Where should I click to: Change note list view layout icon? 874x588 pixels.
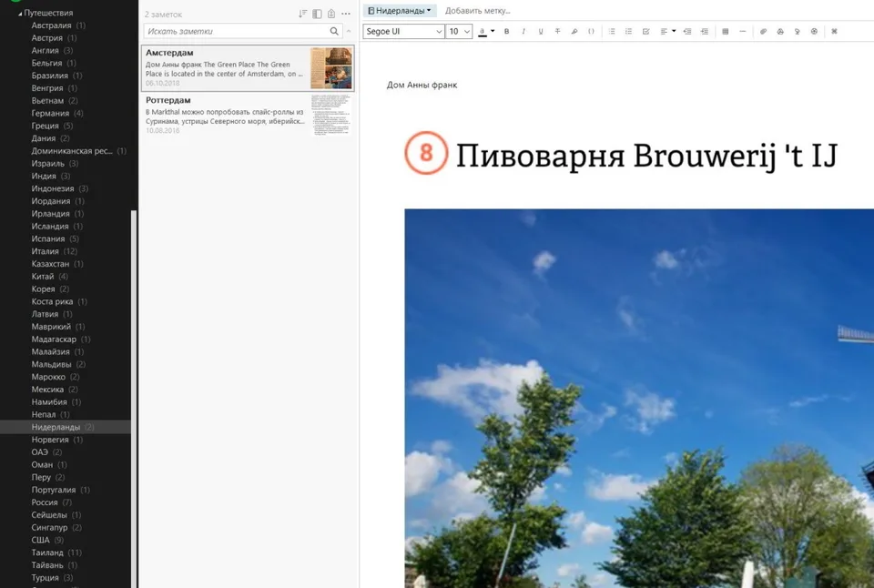[x=317, y=14]
